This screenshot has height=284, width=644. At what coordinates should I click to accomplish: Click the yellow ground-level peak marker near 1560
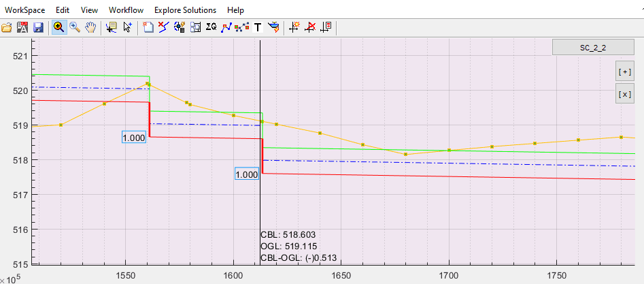148,84
